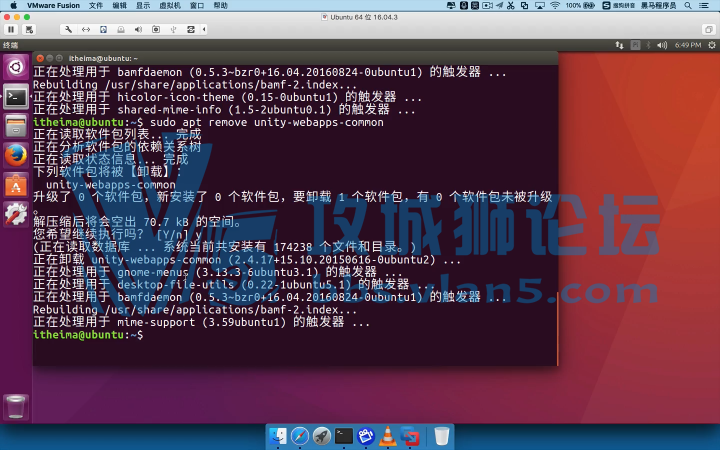Launch Firefox from Ubuntu launcher
720x450 pixels.
(16, 156)
